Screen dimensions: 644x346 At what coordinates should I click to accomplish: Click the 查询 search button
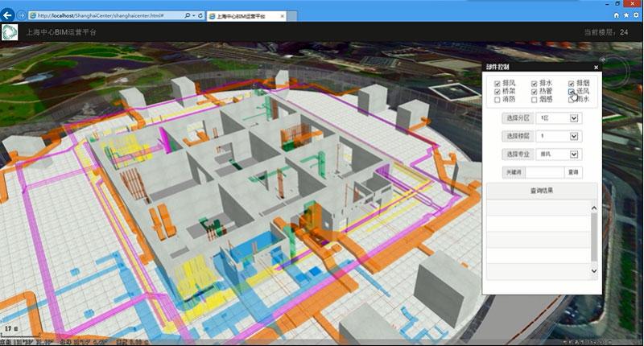pos(573,172)
